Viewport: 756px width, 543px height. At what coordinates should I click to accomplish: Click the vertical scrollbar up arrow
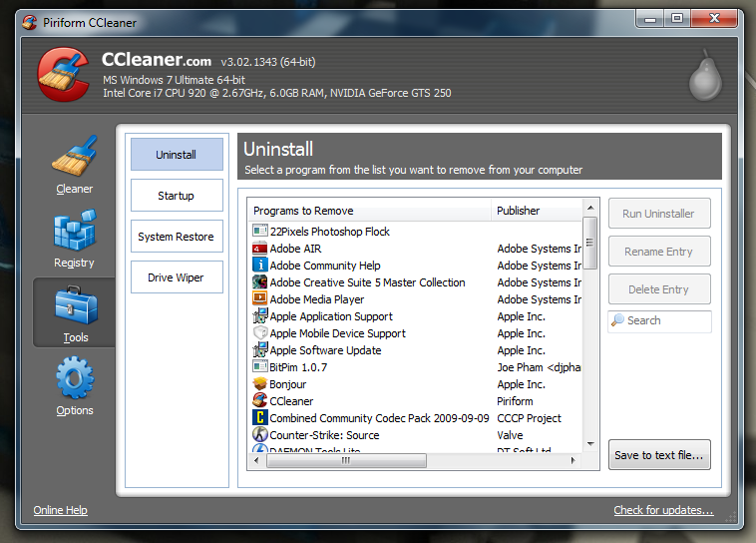(x=590, y=208)
